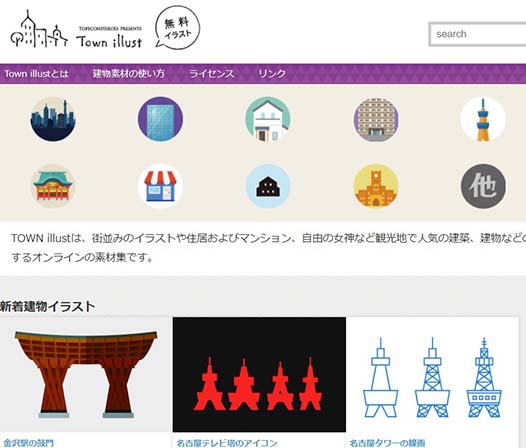View the blue line-art Nagoya tower thumbnail

click(x=432, y=375)
